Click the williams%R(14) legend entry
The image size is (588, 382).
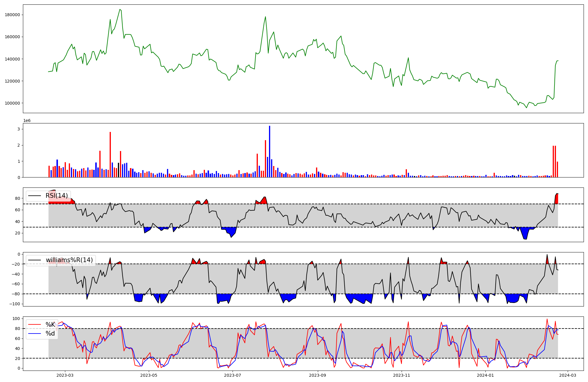[x=69, y=260]
